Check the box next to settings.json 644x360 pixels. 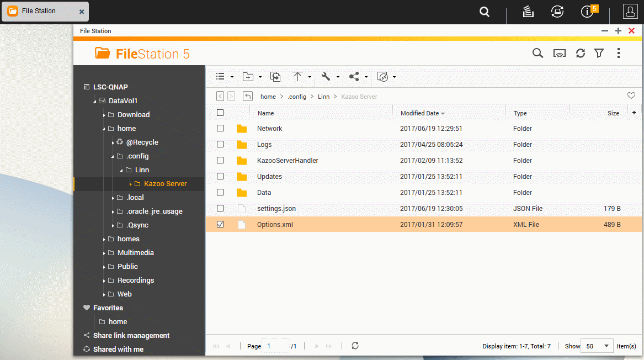click(x=220, y=209)
